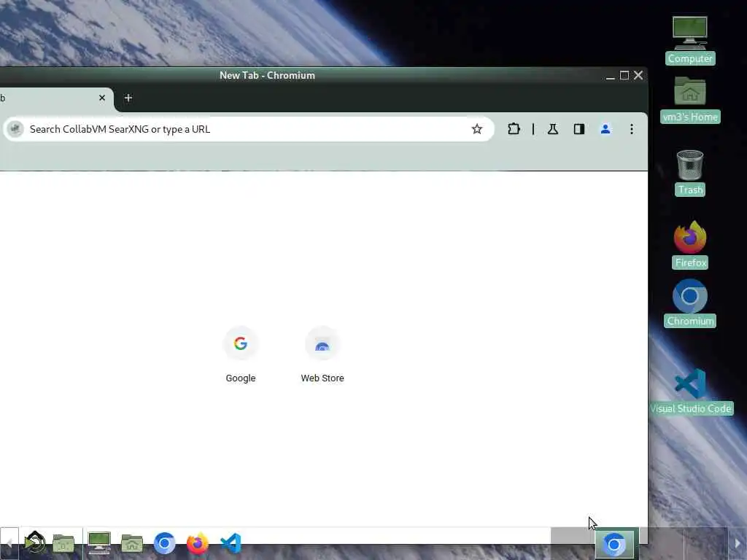Focus the address bar search field
Viewport: 747px width, 560px height.
click(x=248, y=129)
